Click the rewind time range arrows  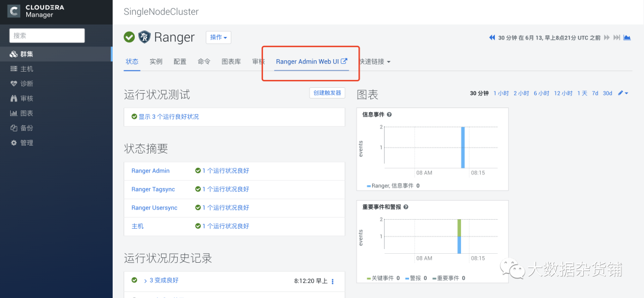pyautogui.click(x=492, y=38)
